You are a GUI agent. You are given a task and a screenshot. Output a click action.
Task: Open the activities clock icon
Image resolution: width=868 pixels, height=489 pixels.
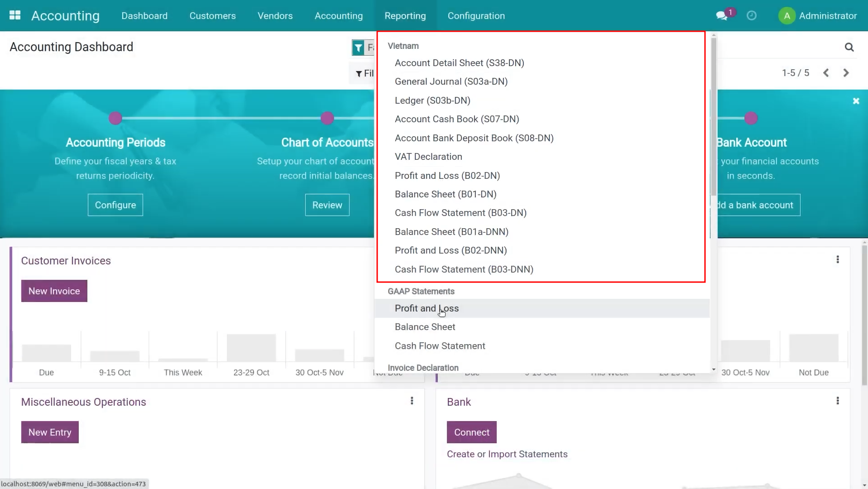coord(752,16)
